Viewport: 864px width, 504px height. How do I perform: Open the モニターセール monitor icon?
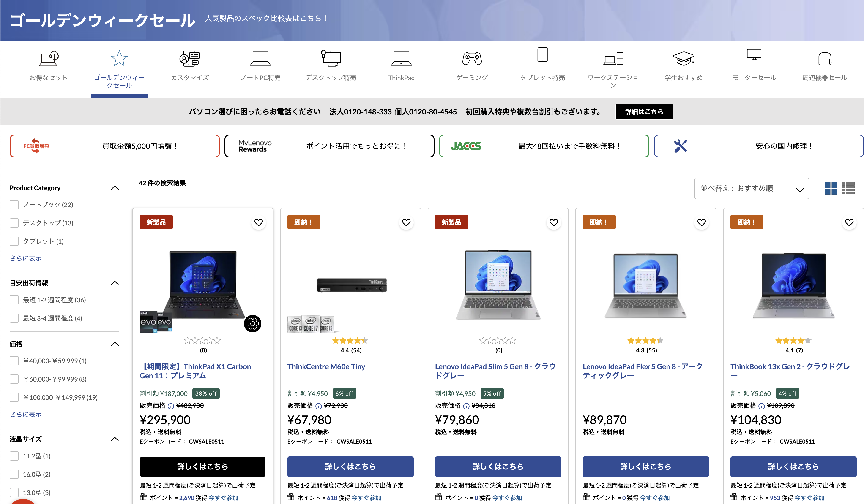coord(754,54)
